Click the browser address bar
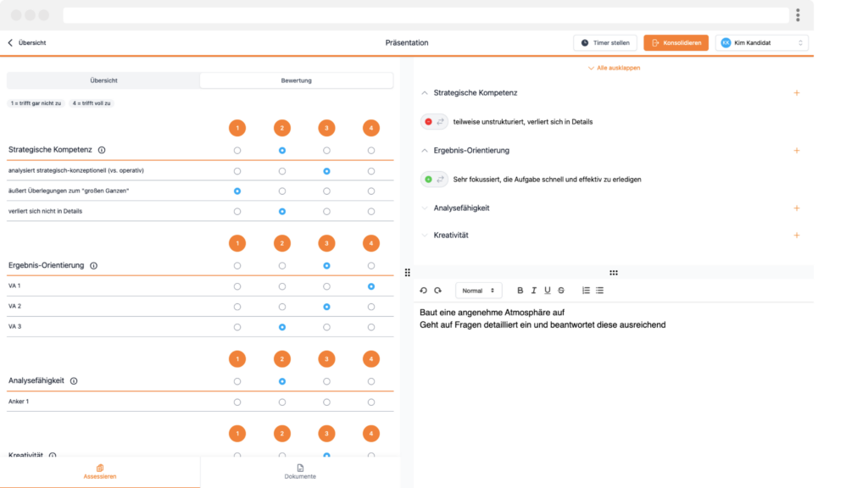The height and width of the screenshot is (488, 868). tap(426, 15)
